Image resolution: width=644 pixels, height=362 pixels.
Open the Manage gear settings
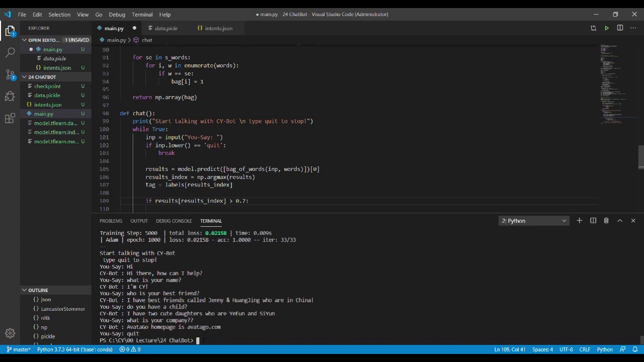coord(10,333)
